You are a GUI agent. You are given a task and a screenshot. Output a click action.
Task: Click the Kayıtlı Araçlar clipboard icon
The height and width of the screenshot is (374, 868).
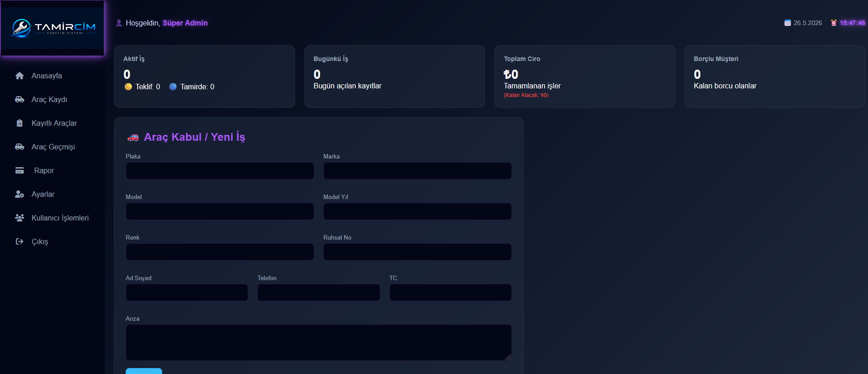click(20, 123)
